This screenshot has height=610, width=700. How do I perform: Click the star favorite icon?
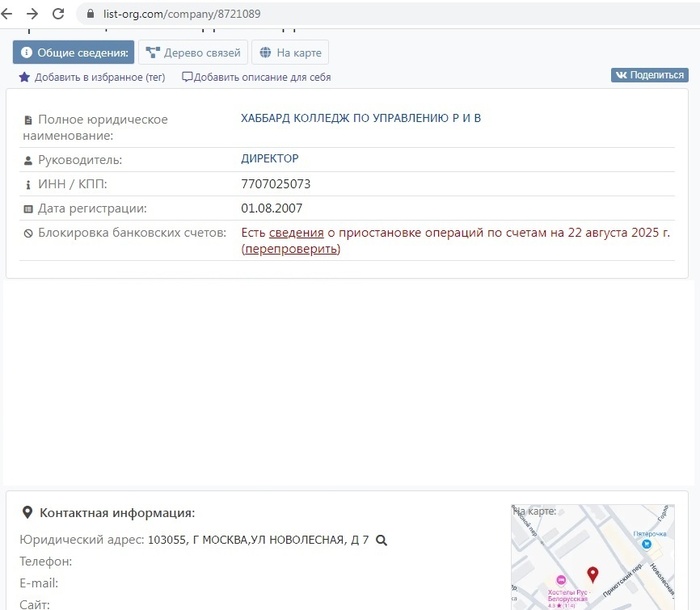[24, 77]
